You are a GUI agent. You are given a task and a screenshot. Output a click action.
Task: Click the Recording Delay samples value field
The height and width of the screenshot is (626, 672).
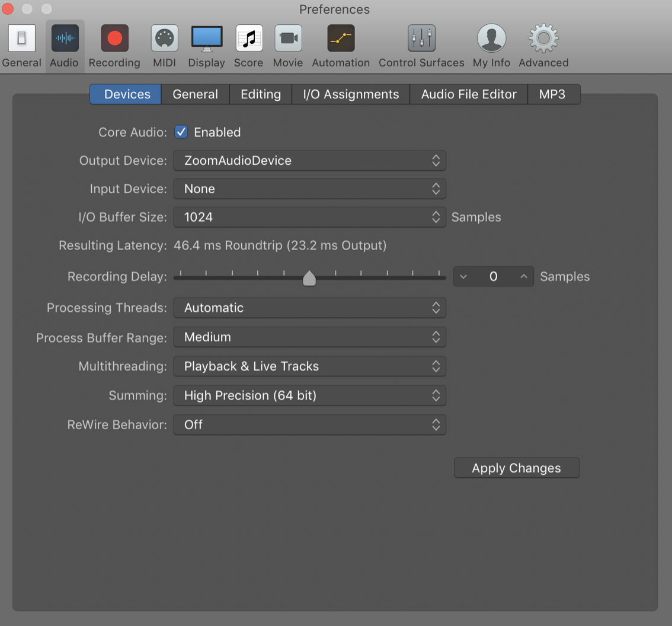tap(494, 277)
